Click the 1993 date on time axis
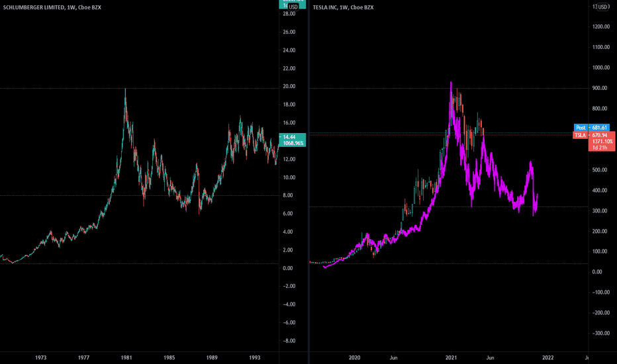Screen dimensions: 617x364 pyautogui.click(x=255, y=357)
